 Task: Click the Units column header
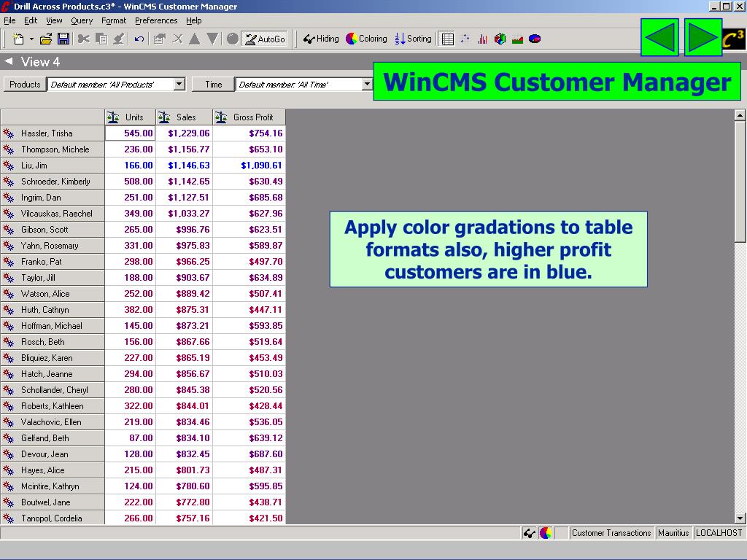point(130,117)
